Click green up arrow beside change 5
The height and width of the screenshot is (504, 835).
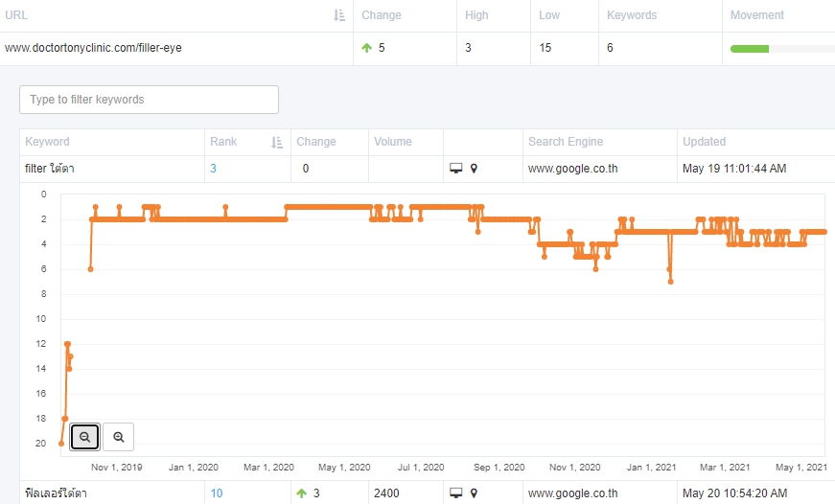(x=366, y=48)
